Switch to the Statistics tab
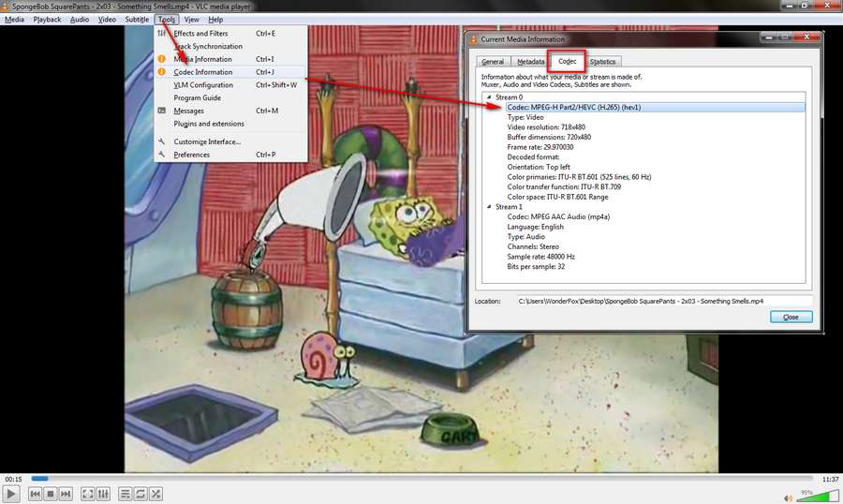 click(602, 62)
